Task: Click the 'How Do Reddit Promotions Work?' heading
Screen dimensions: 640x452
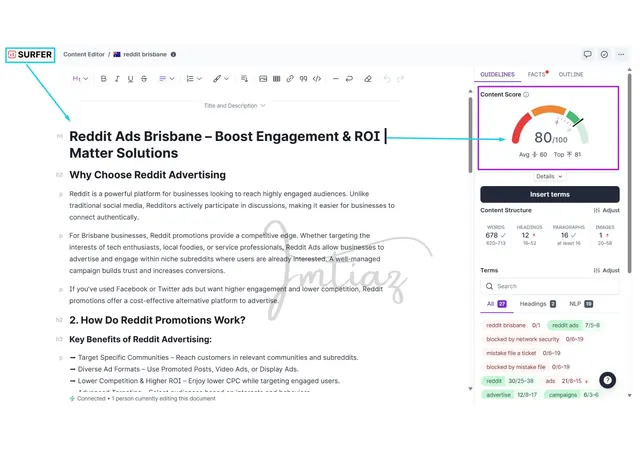Action: 157,320
